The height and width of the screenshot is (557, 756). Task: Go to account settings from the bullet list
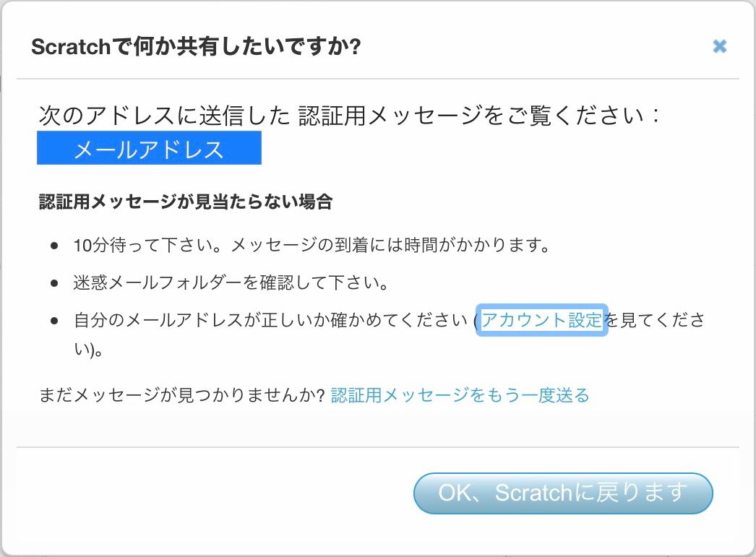pos(541,319)
